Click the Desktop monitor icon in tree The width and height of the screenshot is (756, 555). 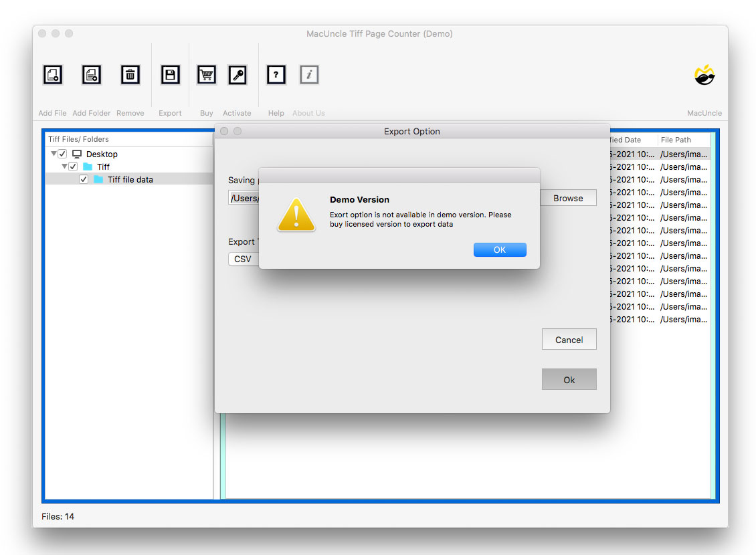[77, 154]
